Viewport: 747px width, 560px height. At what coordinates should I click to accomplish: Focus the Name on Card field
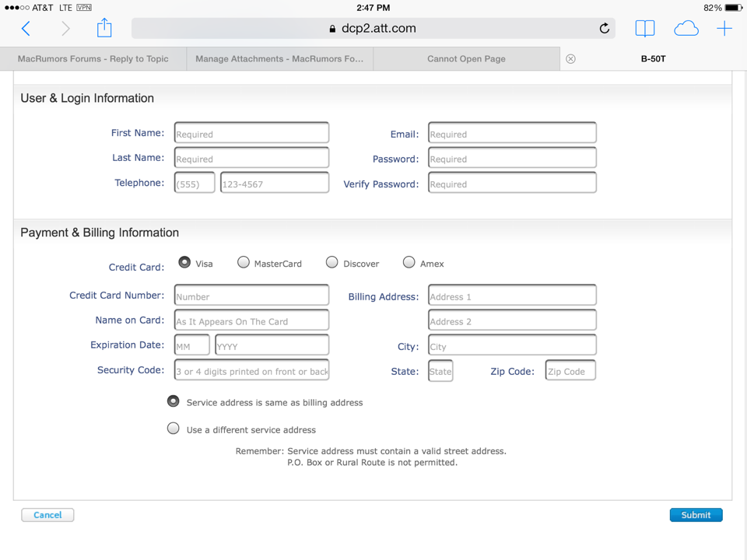(251, 320)
